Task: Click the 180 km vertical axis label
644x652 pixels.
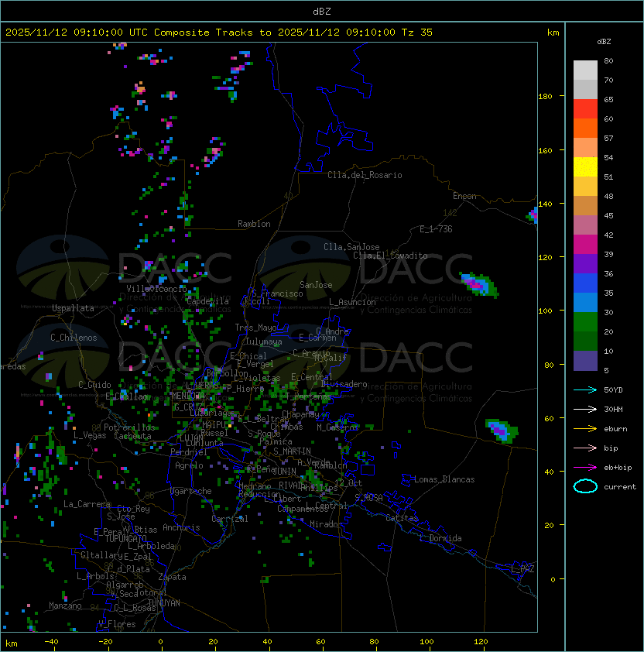Action: coord(545,97)
